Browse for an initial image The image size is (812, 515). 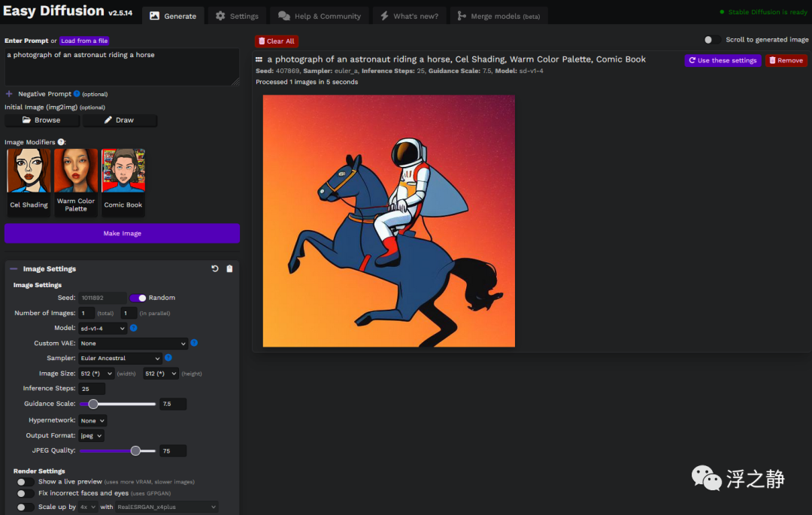(42, 120)
